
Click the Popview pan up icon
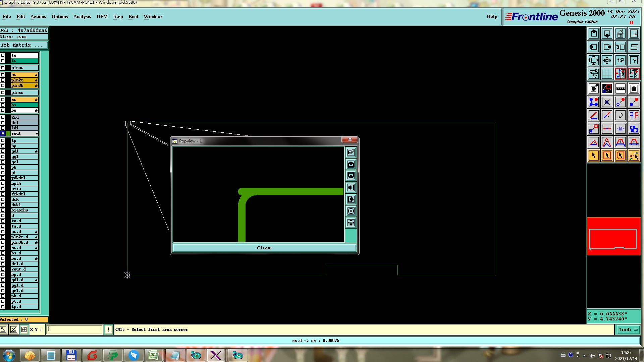click(351, 164)
